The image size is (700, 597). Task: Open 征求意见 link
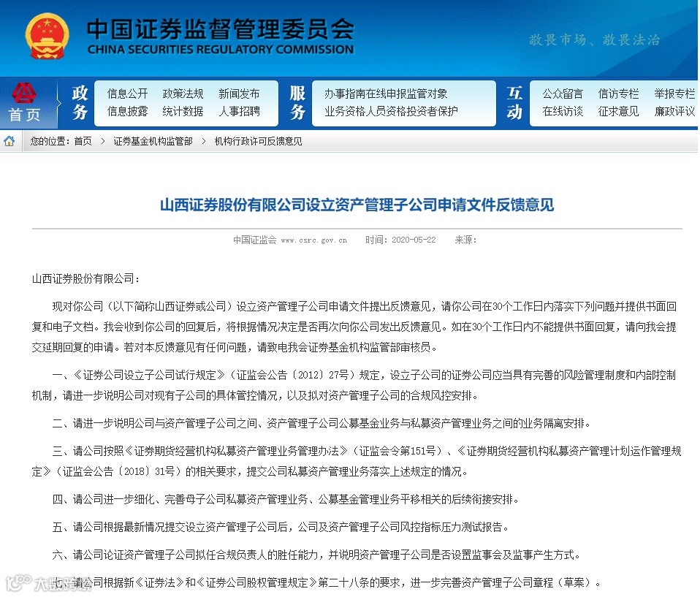pyautogui.click(x=618, y=111)
